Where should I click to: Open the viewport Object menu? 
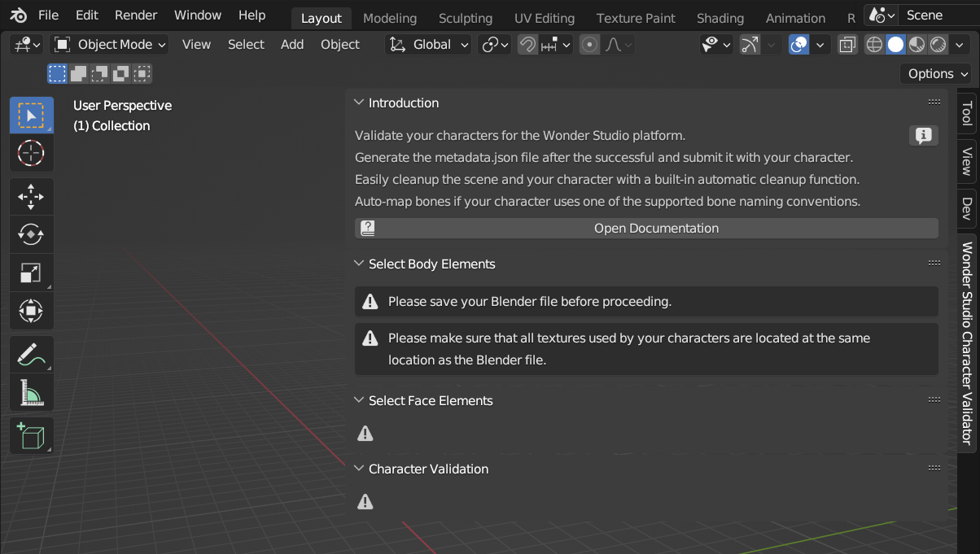point(340,45)
